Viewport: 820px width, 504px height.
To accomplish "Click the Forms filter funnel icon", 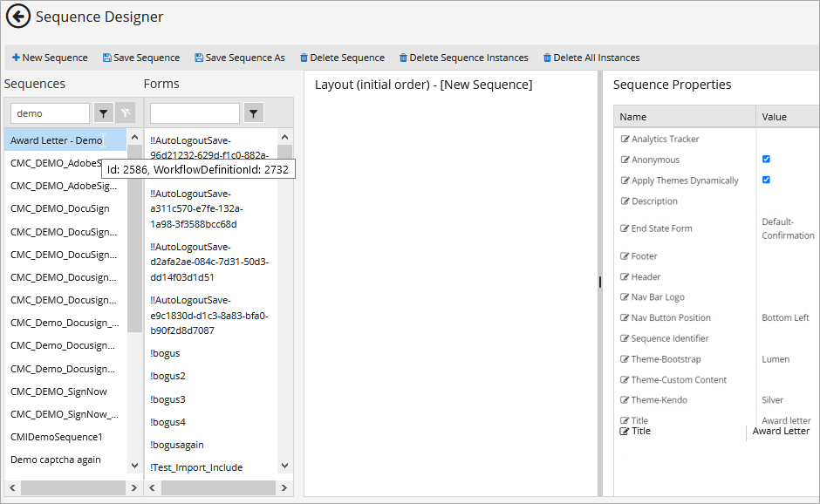I will tap(253, 112).
